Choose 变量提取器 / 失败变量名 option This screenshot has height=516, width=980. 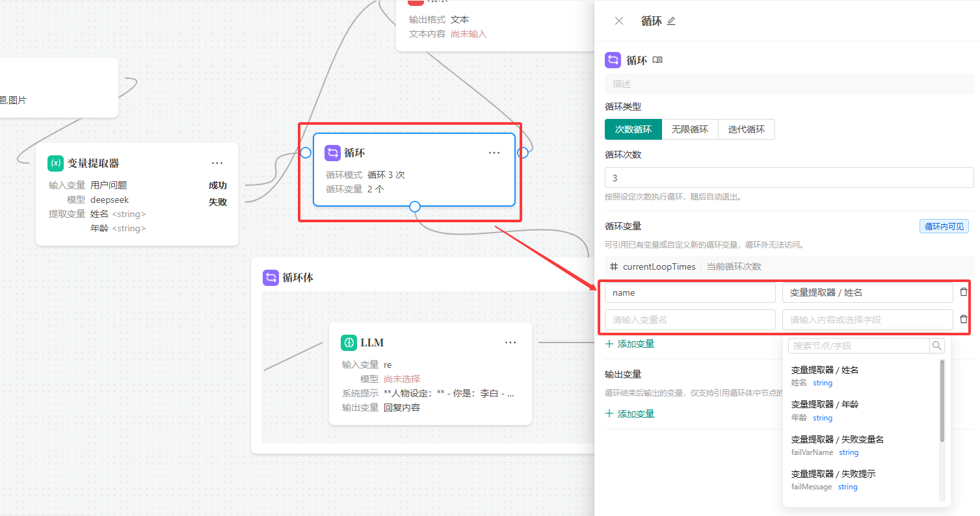(862, 445)
